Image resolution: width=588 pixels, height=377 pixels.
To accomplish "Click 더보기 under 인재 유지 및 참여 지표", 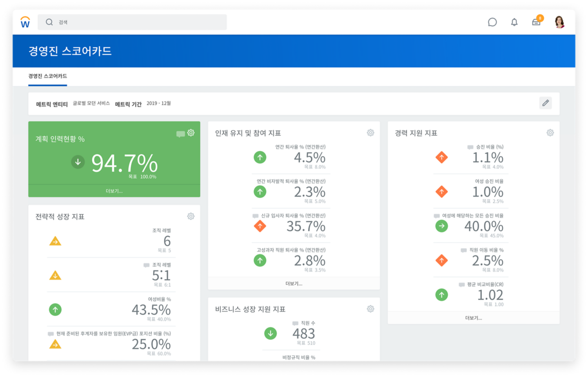I will coord(294,283).
